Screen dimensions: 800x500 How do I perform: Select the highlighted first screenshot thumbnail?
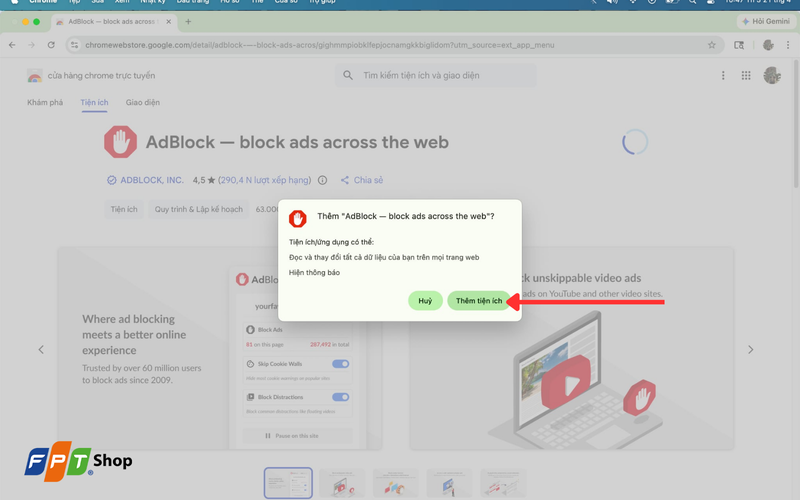tap(288, 483)
